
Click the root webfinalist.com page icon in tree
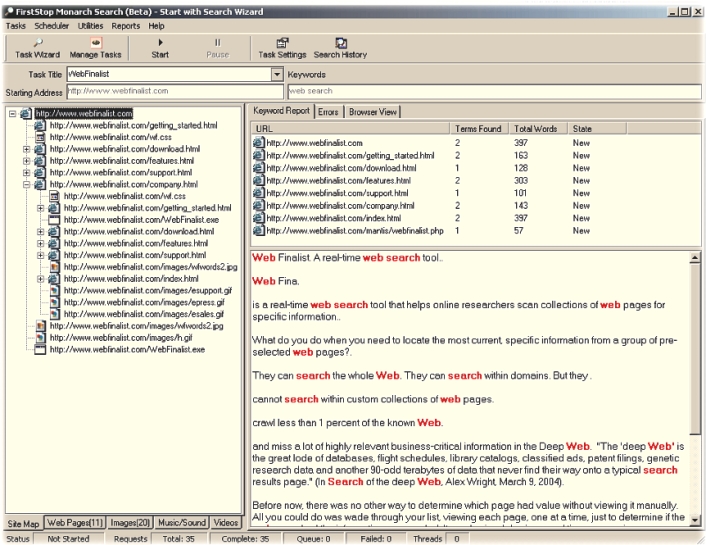(x=26, y=114)
